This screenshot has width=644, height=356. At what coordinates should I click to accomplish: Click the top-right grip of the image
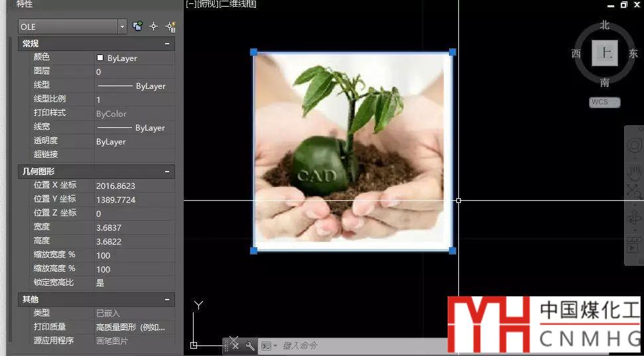point(452,52)
